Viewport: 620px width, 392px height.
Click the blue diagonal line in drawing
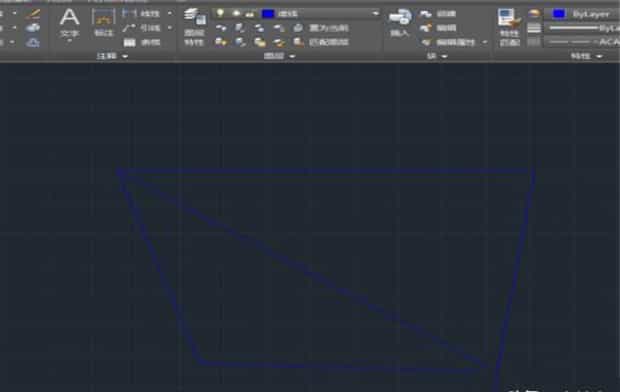click(x=301, y=268)
